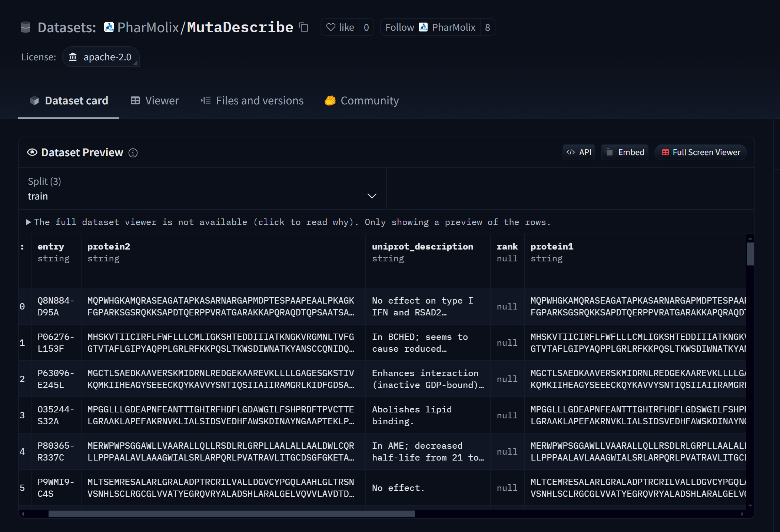Screen dimensions: 780x532
Task: Open the Viewer tab
Action: tap(155, 101)
